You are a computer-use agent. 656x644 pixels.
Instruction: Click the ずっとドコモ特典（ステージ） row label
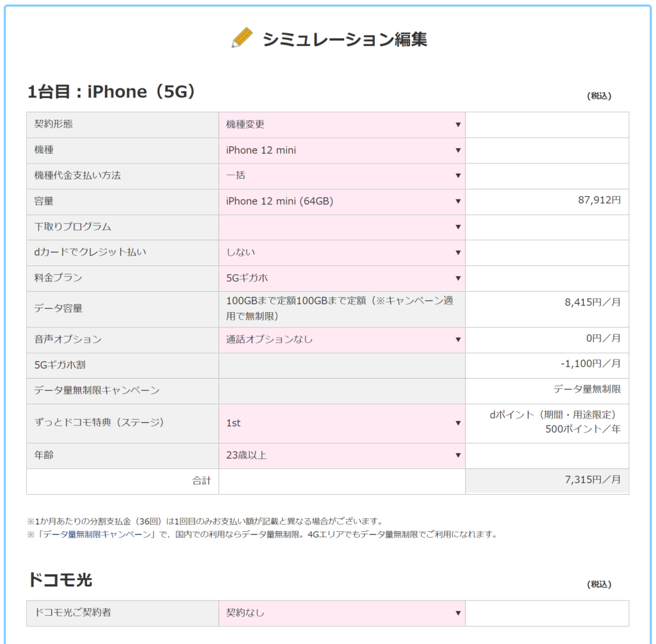99,422
